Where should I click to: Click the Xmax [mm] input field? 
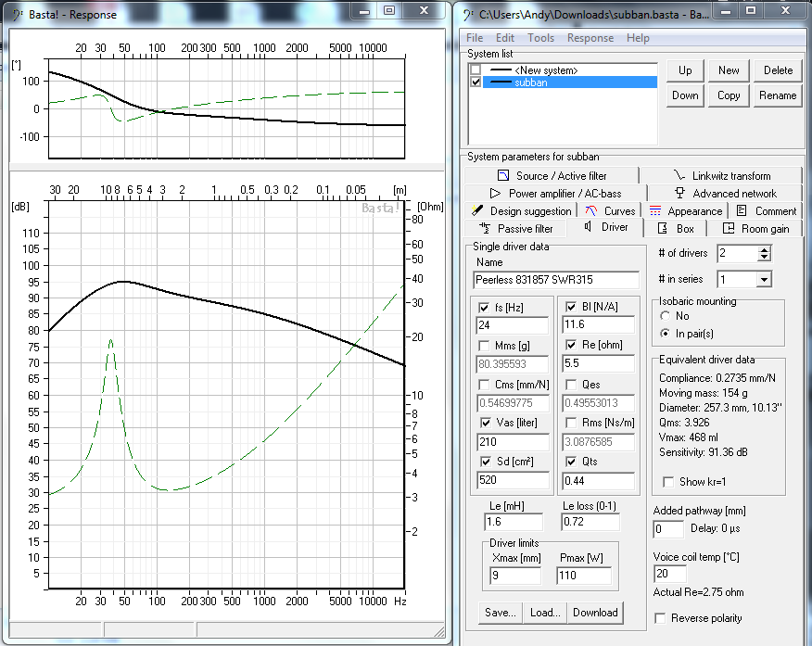(x=515, y=576)
